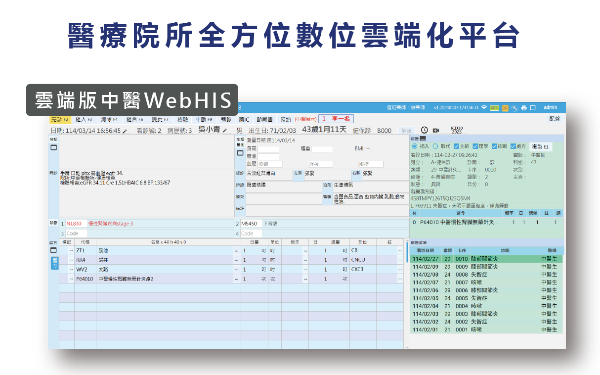
Task: Click the button right of the checkboxes
Action: [x=540, y=147]
